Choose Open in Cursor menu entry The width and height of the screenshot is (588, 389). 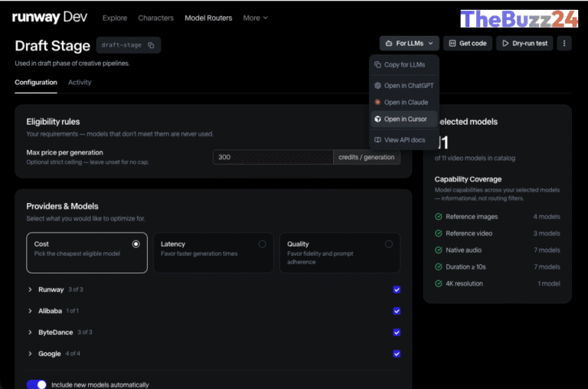click(x=404, y=119)
